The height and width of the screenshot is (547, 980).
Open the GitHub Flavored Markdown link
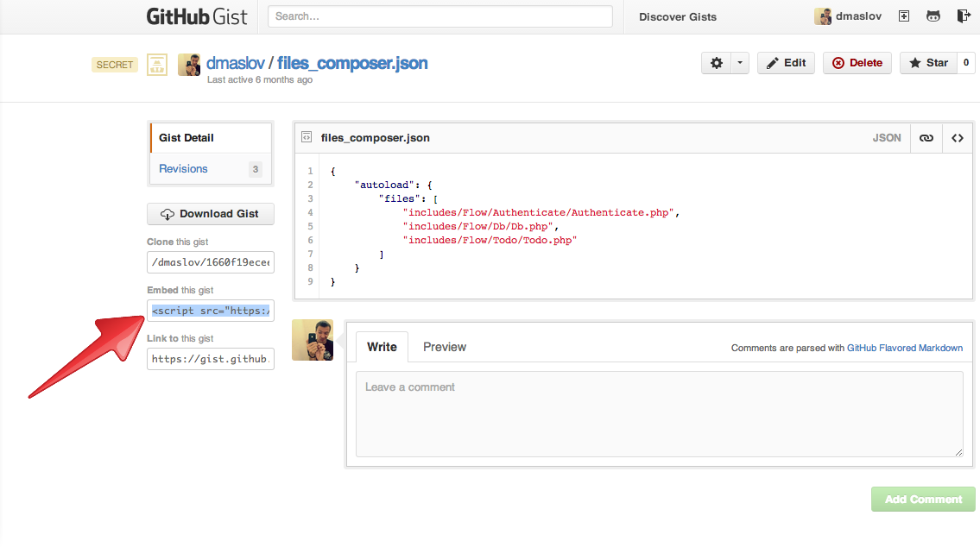click(x=905, y=348)
